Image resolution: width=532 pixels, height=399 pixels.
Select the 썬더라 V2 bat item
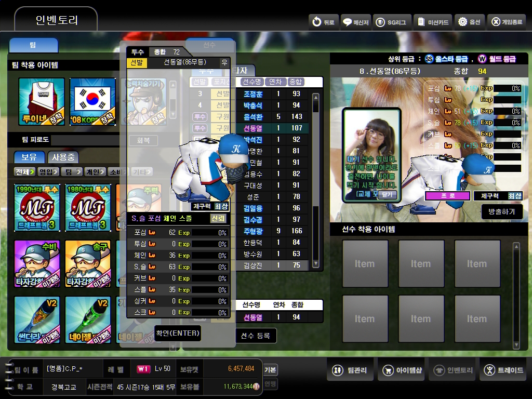tap(37, 320)
